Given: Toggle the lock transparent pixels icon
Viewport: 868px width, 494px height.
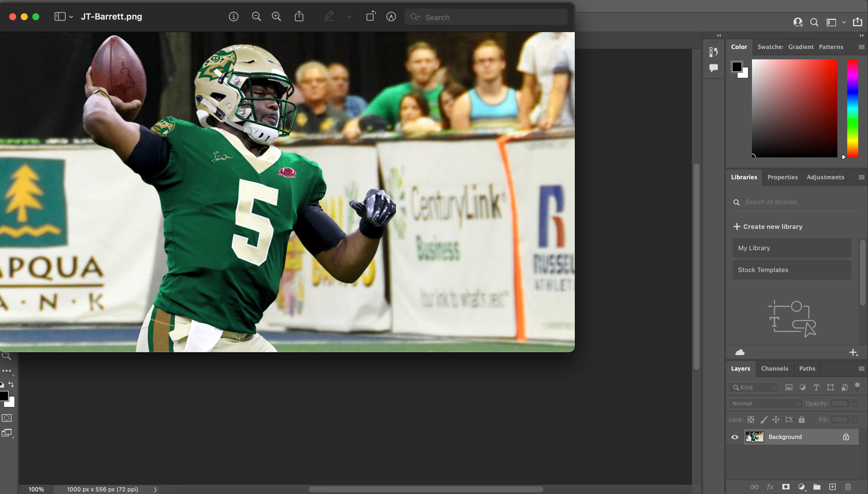Looking at the screenshot, I should coord(751,420).
